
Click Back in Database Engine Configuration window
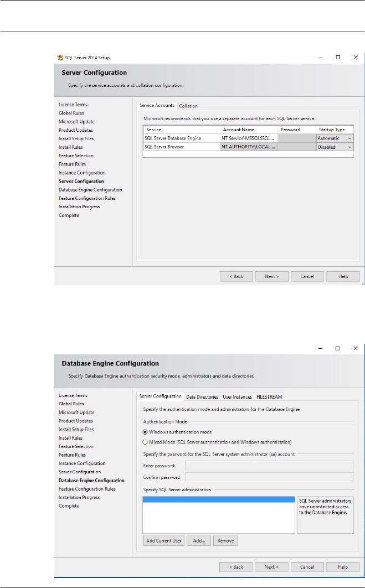[x=236, y=567]
